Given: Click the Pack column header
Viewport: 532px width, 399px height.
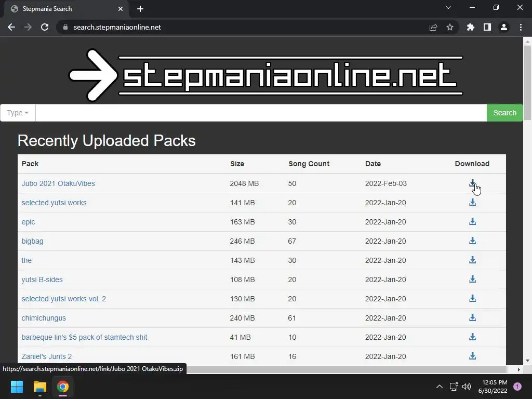Looking at the screenshot, I should click(30, 164).
